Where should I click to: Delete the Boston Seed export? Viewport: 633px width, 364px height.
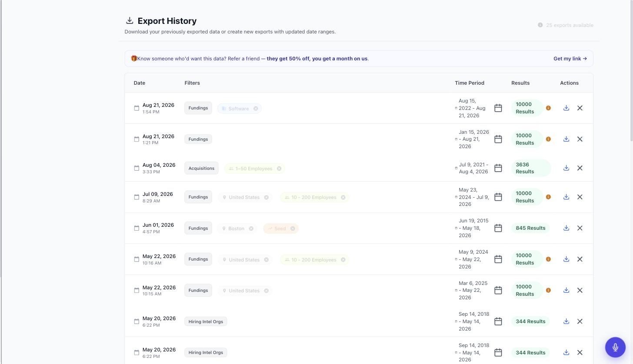pos(580,228)
